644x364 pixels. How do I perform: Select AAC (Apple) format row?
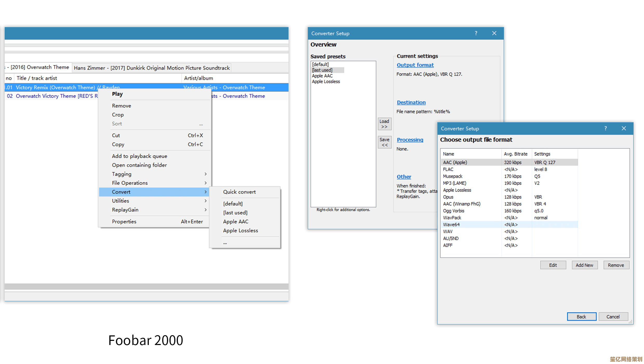509,162
